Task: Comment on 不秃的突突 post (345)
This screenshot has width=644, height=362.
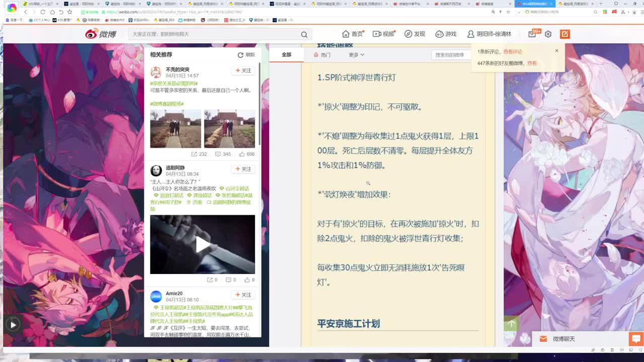Action: pos(223,154)
